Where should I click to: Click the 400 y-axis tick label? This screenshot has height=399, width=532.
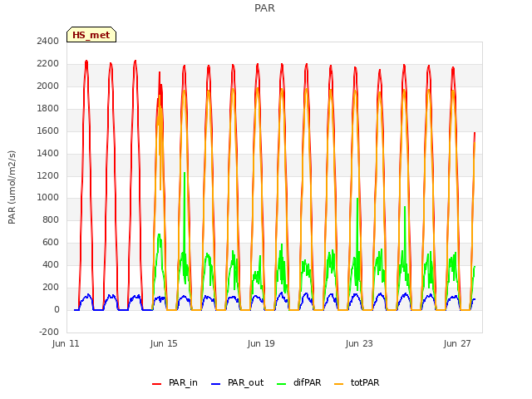[x=51, y=264]
